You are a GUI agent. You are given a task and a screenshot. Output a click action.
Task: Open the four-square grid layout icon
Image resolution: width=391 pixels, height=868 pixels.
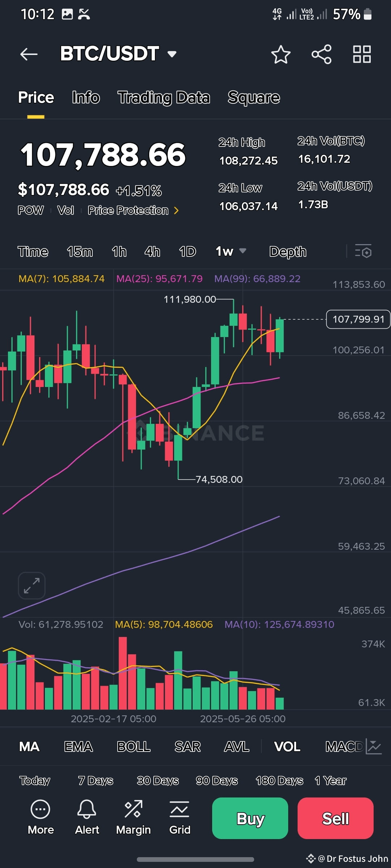(x=362, y=54)
